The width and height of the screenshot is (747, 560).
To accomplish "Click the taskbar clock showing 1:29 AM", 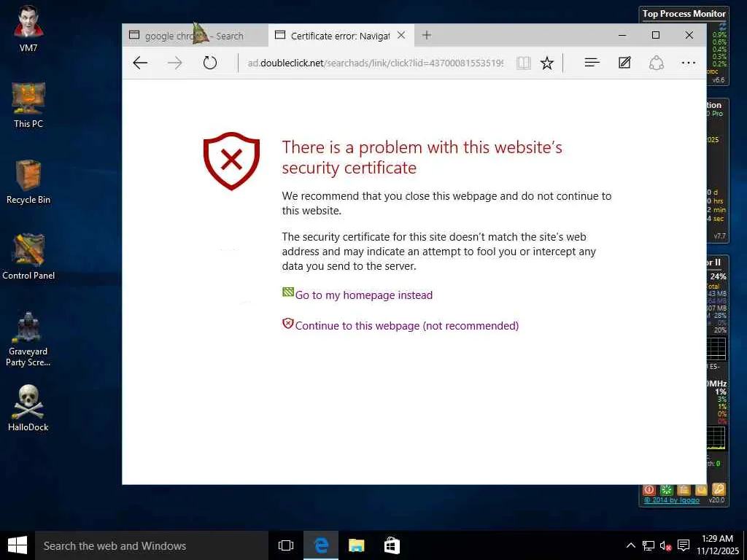I will point(718,545).
